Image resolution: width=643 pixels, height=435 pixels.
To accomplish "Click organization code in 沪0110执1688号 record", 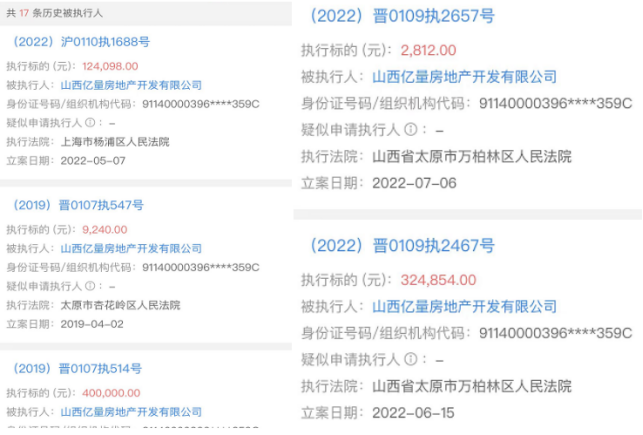I will (x=201, y=104).
